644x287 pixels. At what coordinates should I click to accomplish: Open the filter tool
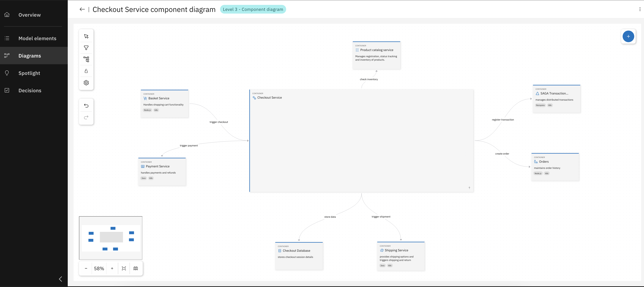(x=86, y=47)
